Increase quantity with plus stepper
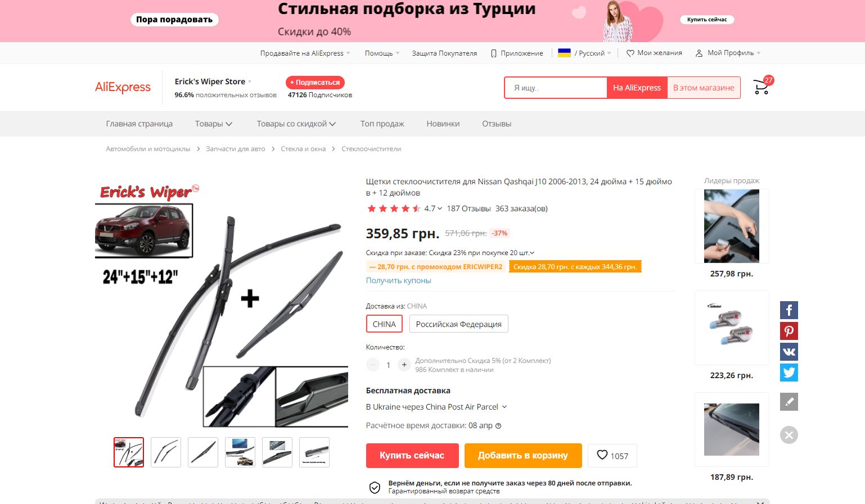865x504 pixels. [404, 365]
